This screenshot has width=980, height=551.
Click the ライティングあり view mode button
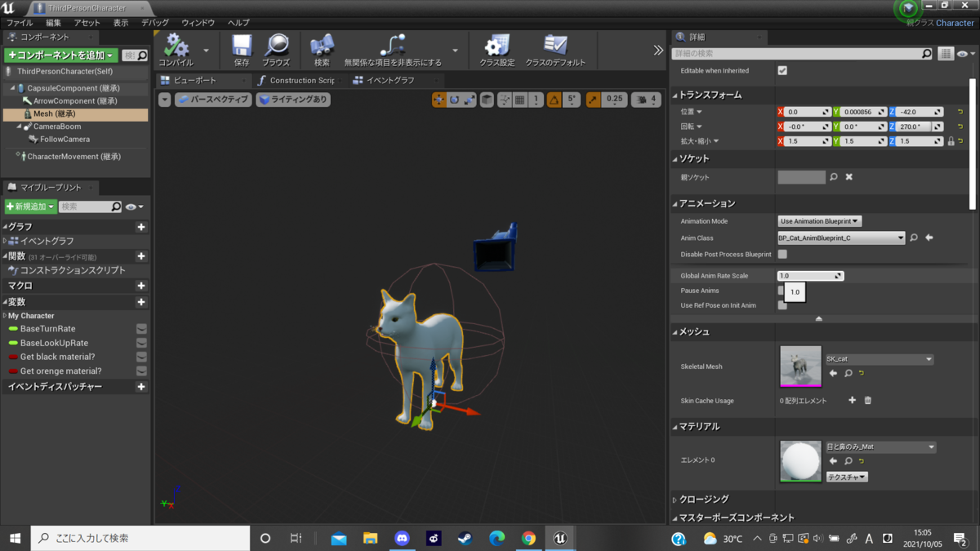pyautogui.click(x=293, y=100)
